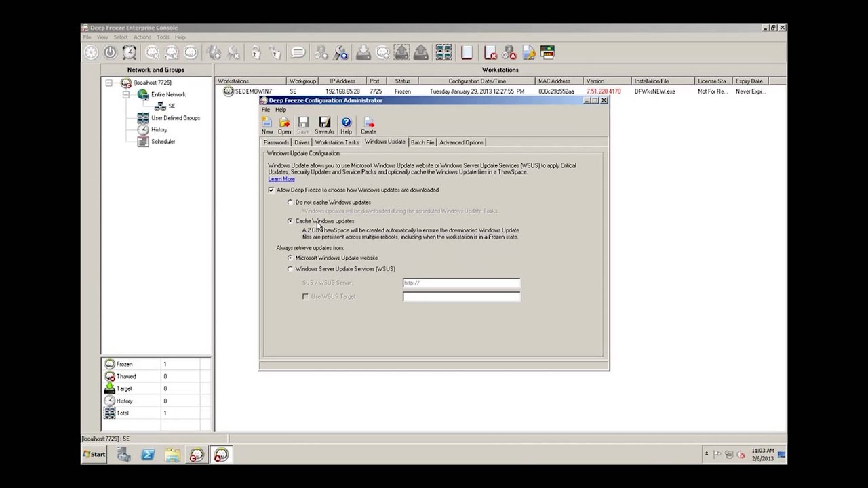868x488 pixels.
Task: Switch to the Advanced Options tab
Action: (x=461, y=142)
